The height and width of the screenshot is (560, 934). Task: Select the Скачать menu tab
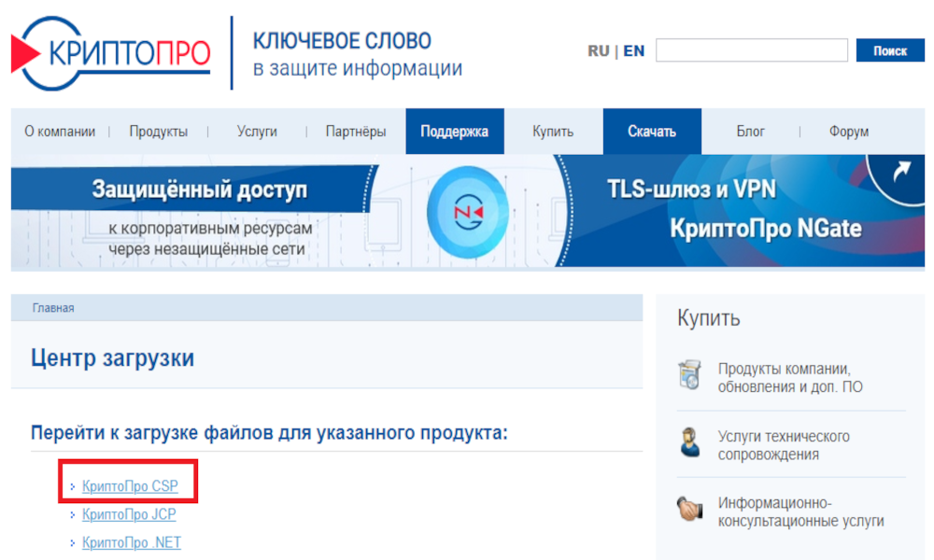click(652, 132)
